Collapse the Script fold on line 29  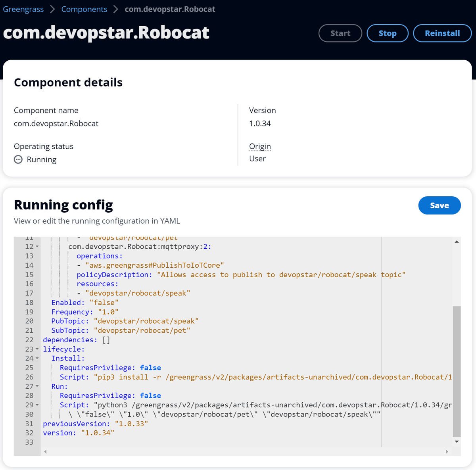[x=36, y=405]
